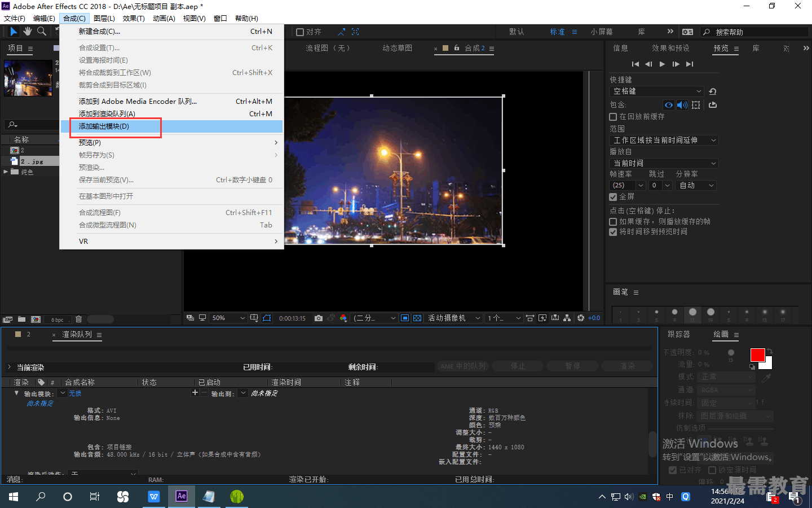Toggle video inclusion eye icon in Preview

pyautogui.click(x=669, y=105)
